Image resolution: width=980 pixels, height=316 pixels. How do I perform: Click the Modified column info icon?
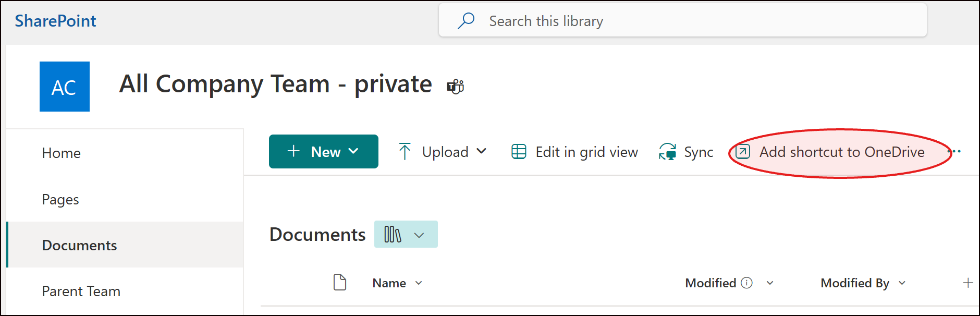(x=747, y=283)
